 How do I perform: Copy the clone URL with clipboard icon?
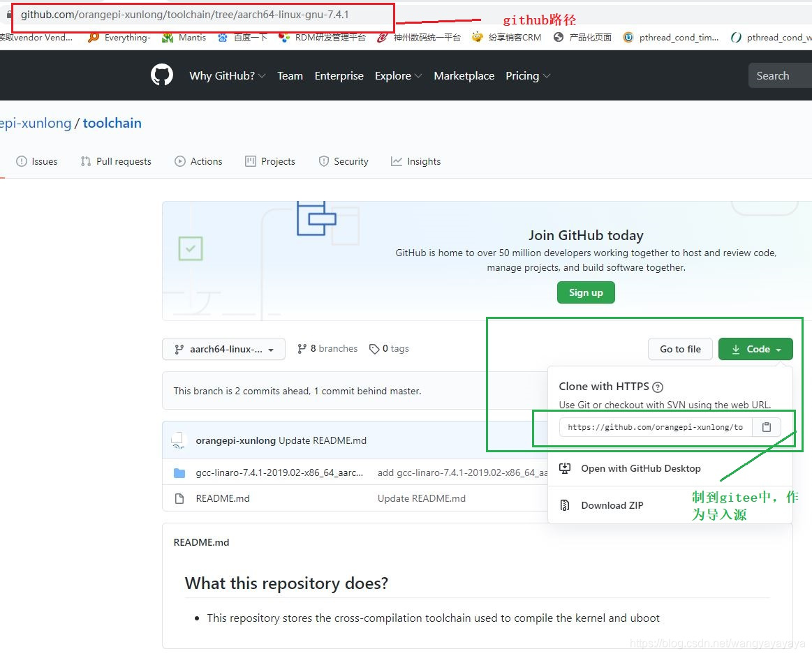767,427
